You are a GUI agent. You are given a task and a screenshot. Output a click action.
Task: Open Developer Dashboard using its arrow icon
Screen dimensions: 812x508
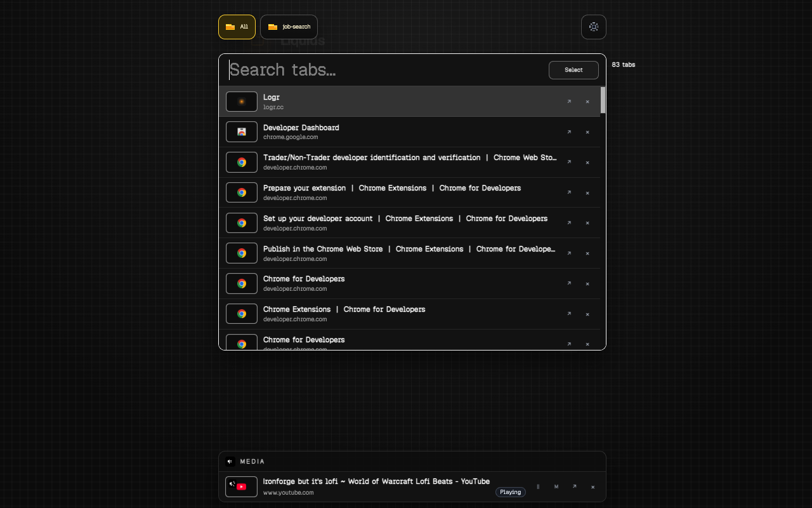click(x=569, y=132)
